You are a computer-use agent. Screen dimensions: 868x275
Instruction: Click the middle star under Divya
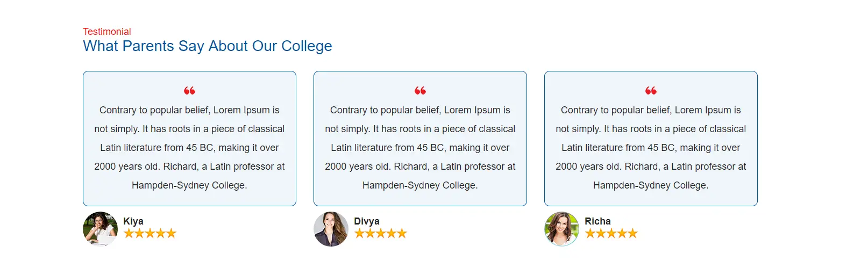pos(381,233)
